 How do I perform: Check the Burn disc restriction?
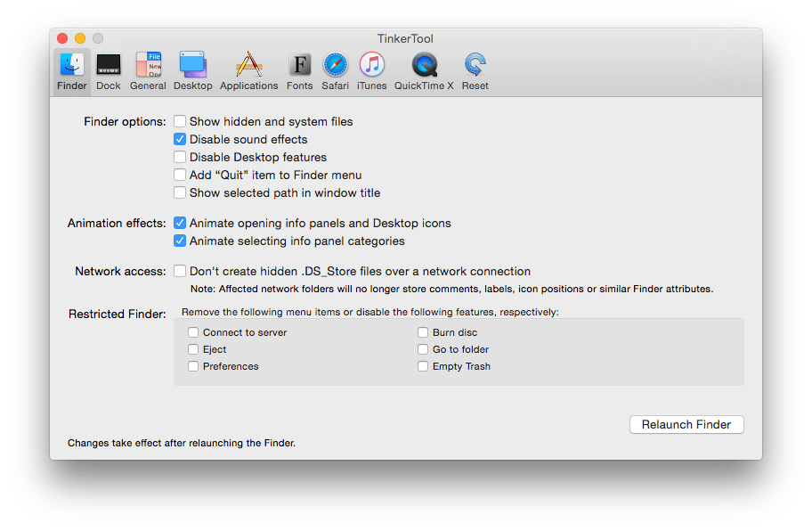pyautogui.click(x=423, y=331)
